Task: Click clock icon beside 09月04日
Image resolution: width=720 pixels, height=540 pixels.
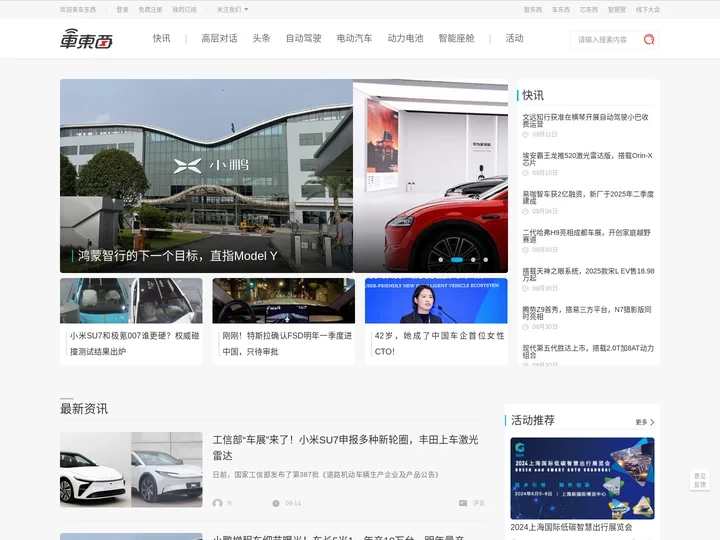Action: (x=526, y=211)
